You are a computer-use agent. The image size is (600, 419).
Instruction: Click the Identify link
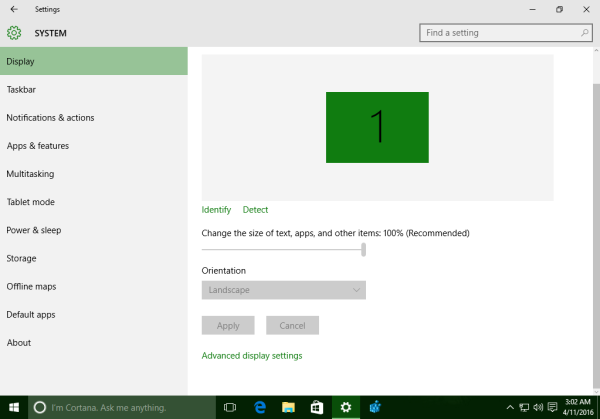coord(216,210)
